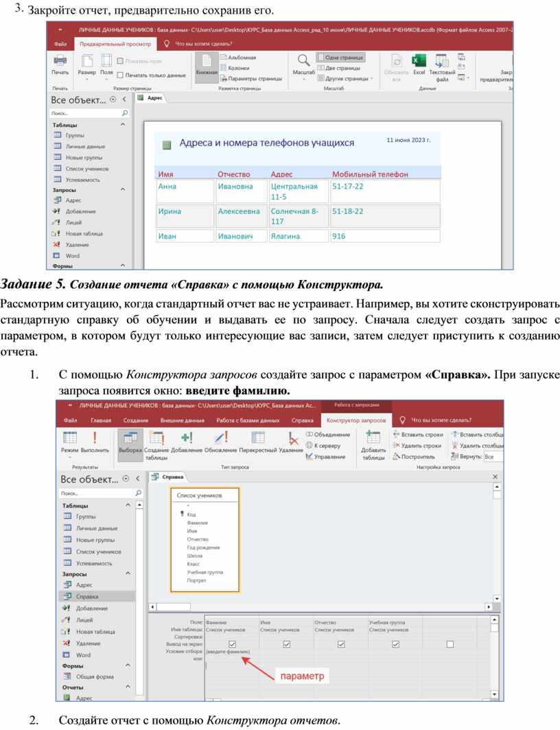This screenshot has width=560, height=730.
Task: Uncheck Вывод на экран for Фамилия column
Action: point(232,644)
